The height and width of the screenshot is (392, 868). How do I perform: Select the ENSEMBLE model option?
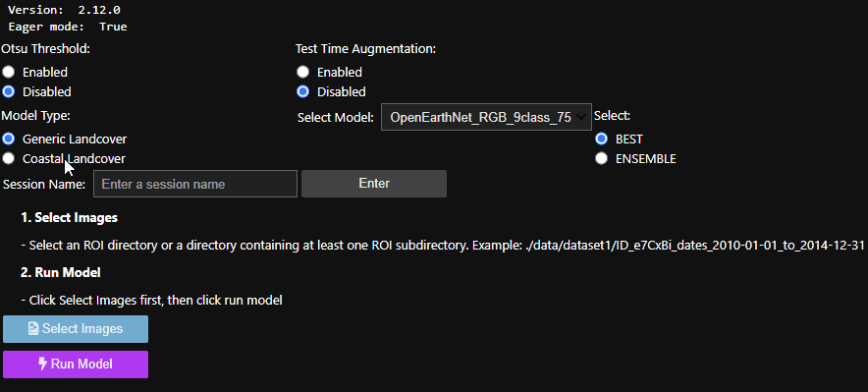[601, 158]
